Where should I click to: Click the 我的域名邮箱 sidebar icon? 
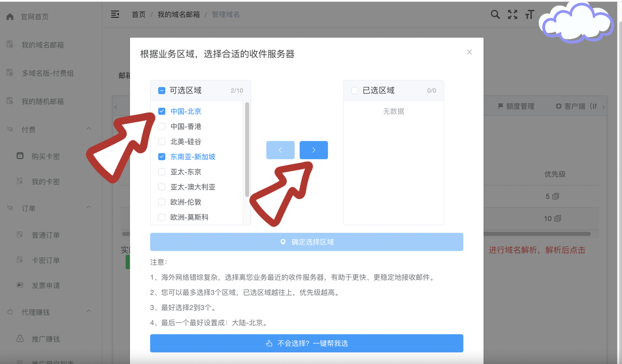click(x=10, y=45)
